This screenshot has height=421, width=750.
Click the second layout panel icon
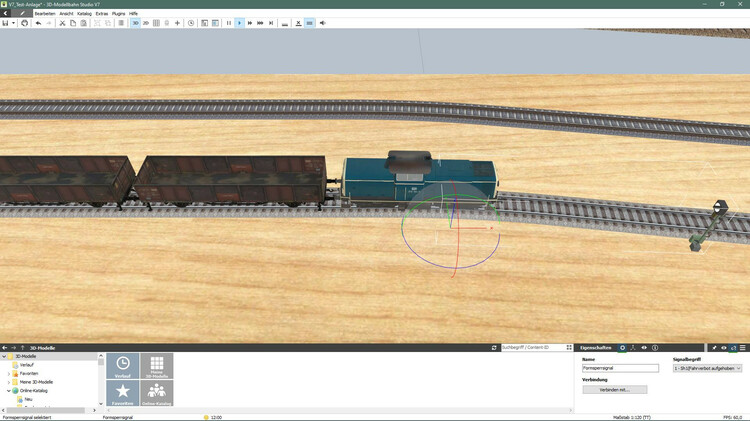pyautogui.click(x=215, y=23)
